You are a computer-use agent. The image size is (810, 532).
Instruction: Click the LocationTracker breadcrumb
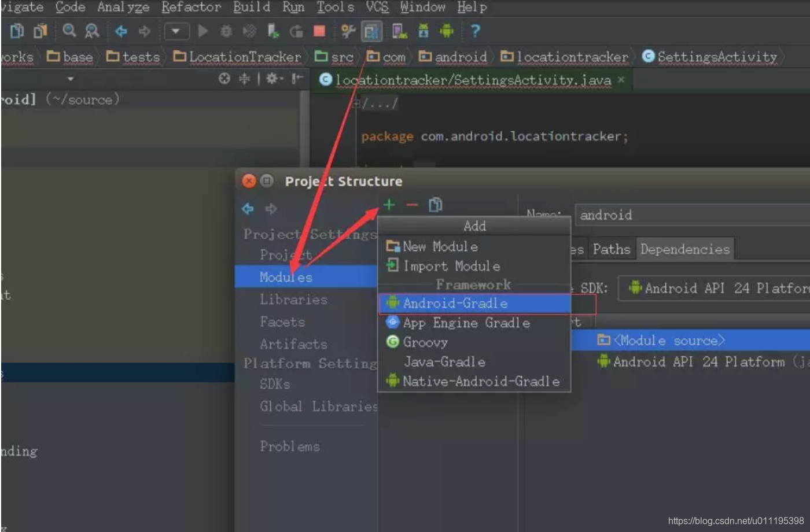(x=237, y=57)
